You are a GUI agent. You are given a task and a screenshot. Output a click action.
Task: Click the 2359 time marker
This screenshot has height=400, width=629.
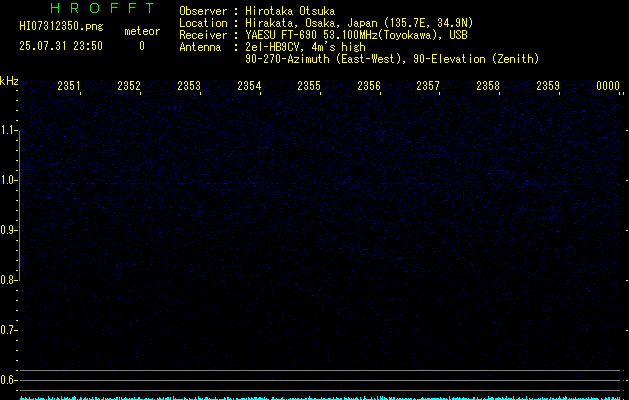tap(548, 87)
